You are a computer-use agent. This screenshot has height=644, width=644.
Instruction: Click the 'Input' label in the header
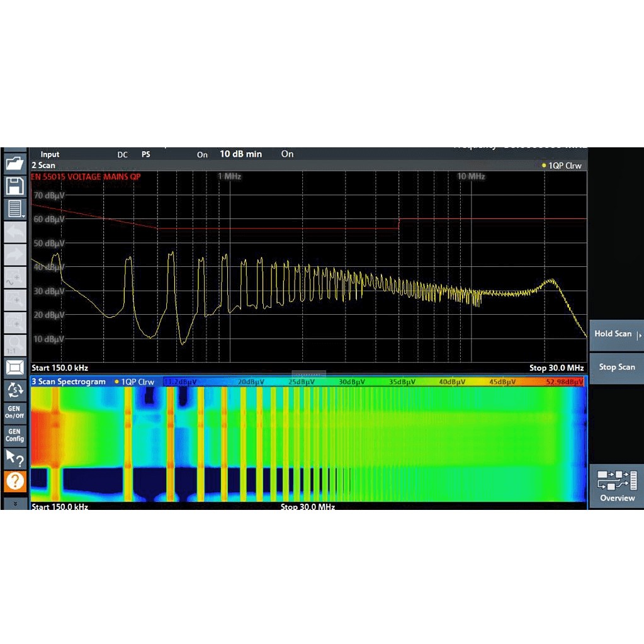click(x=50, y=154)
